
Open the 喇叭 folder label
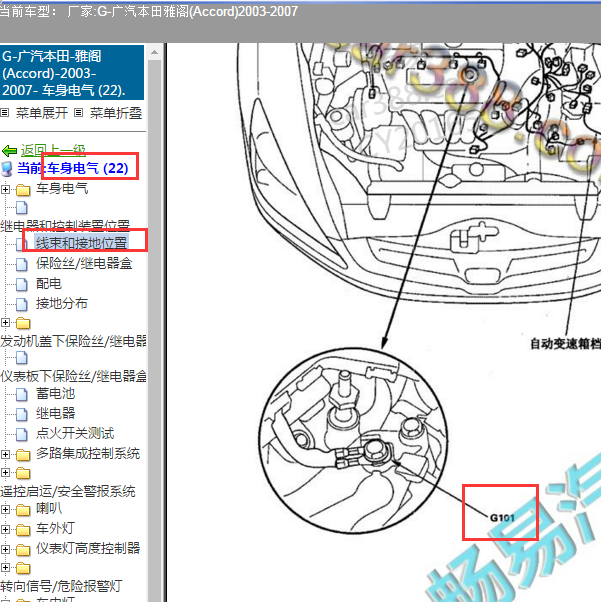click(49, 508)
